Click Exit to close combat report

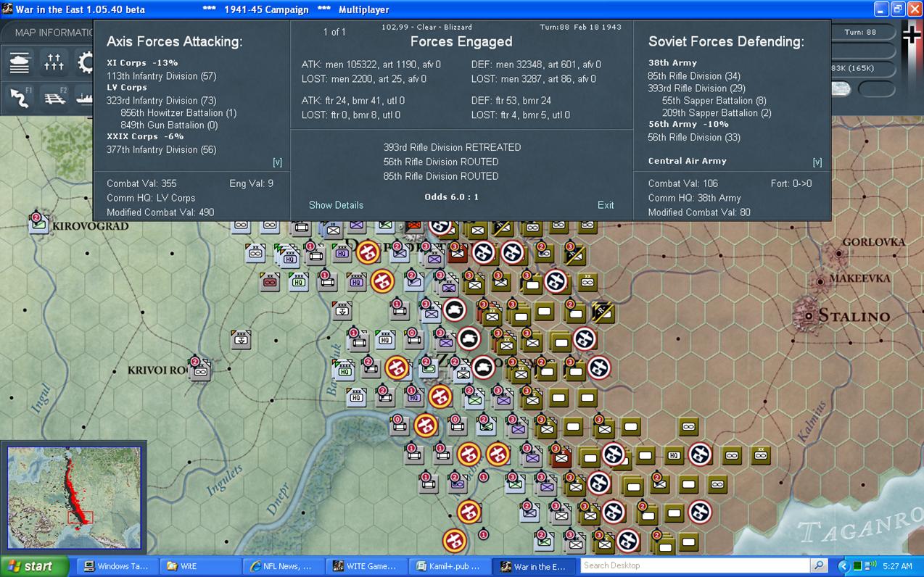coord(606,205)
